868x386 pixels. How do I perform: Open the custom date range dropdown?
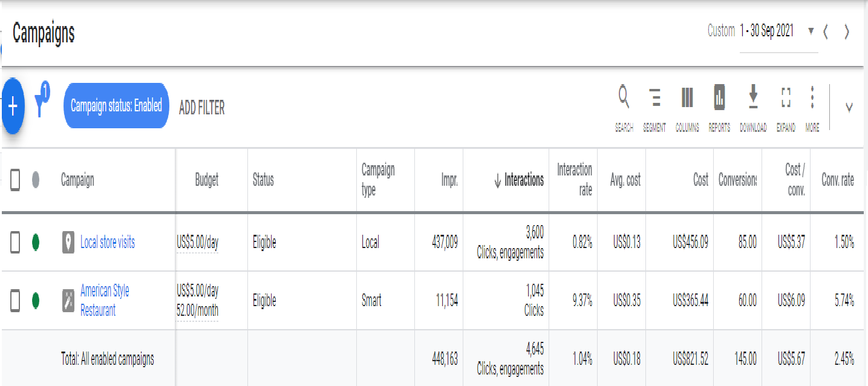(x=811, y=31)
